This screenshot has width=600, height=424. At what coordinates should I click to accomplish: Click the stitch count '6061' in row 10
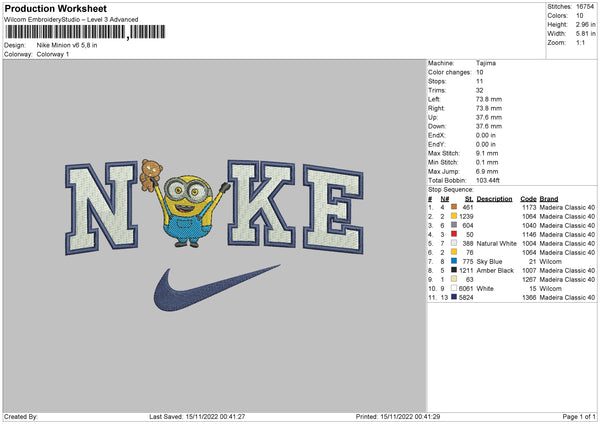[x=466, y=288]
